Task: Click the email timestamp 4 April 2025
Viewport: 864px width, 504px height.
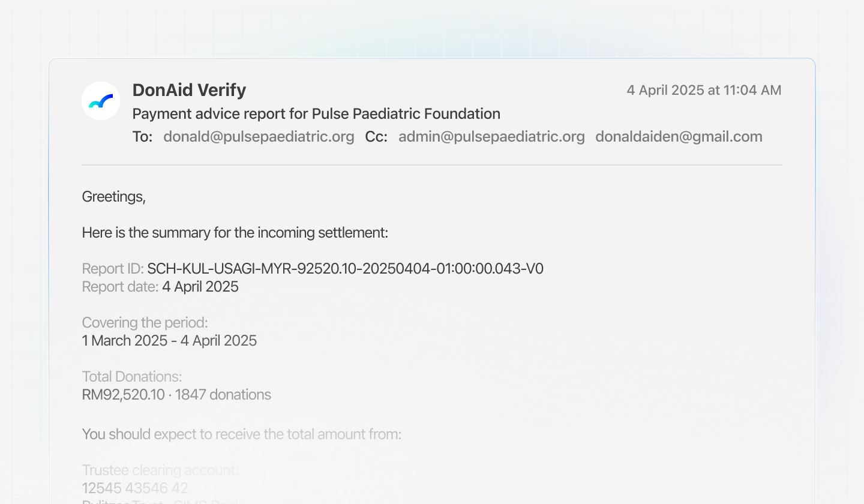Action: click(x=704, y=91)
